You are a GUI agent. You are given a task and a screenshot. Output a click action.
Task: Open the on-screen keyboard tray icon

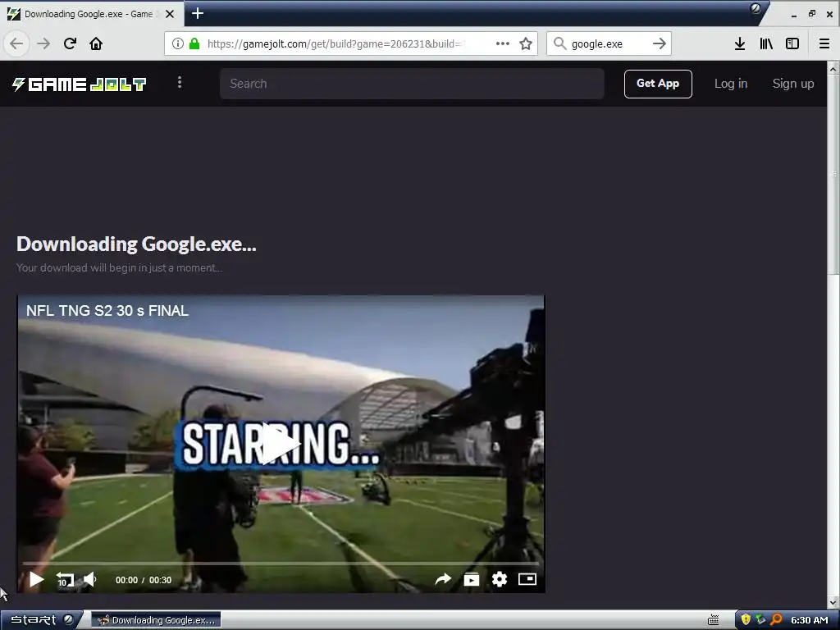713,620
